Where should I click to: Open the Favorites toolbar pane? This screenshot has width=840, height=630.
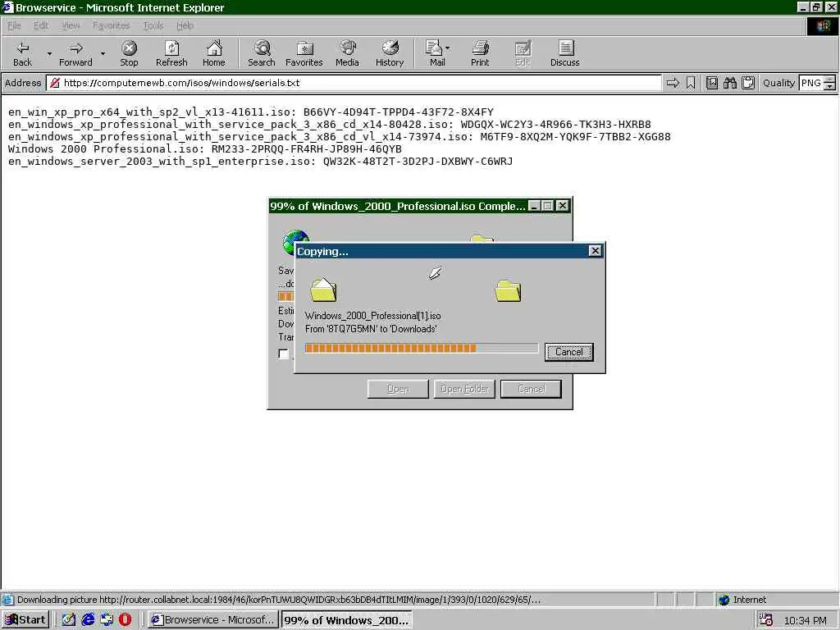pos(304,53)
